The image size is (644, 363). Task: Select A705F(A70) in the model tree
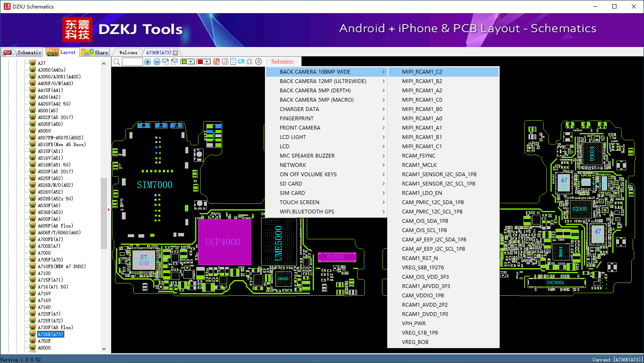(50, 260)
